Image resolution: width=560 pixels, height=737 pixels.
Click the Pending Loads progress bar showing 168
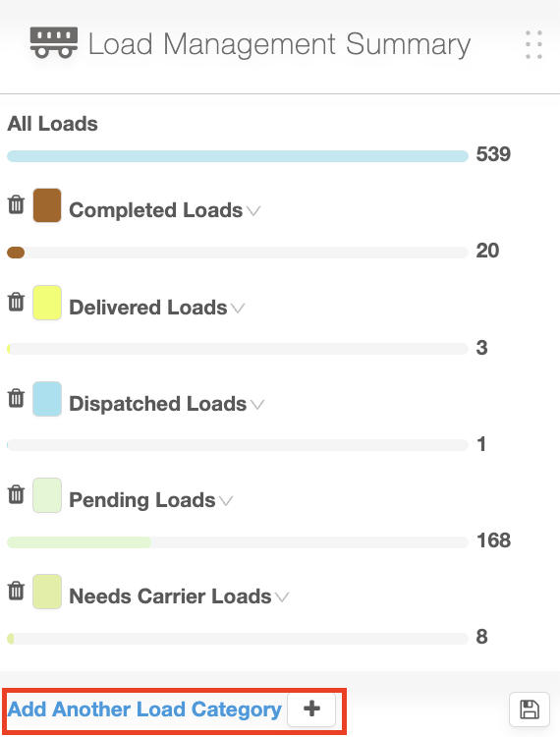(238, 542)
